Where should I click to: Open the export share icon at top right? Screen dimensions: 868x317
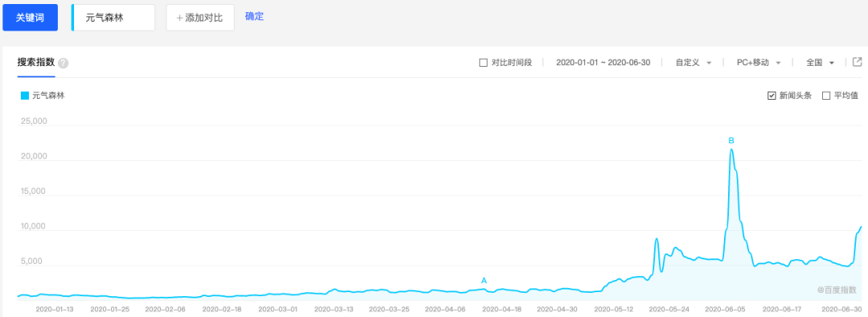tap(858, 62)
